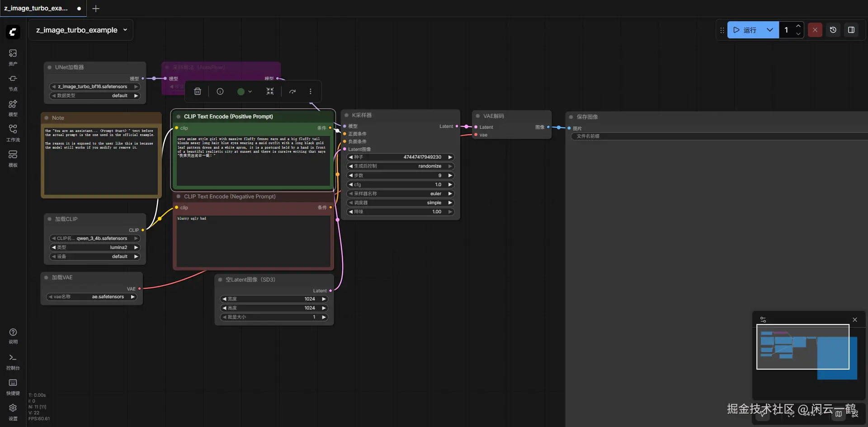Collapse the 加载CLIP node via its dot
868x427 pixels.
click(x=49, y=219)
